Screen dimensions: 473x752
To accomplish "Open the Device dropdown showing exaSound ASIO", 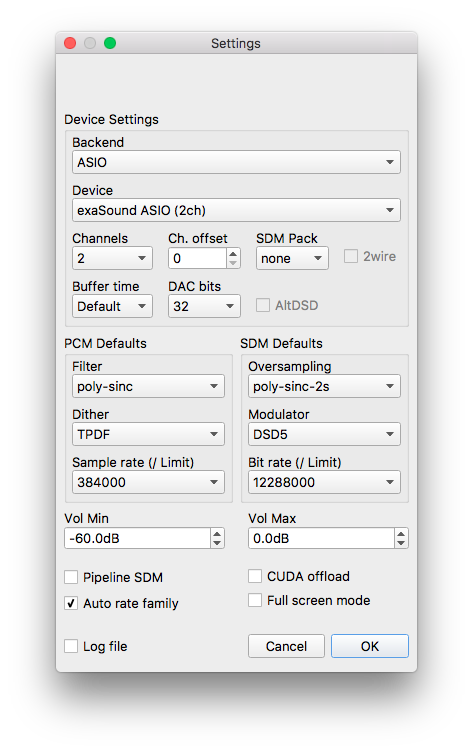I will point(236,210).
